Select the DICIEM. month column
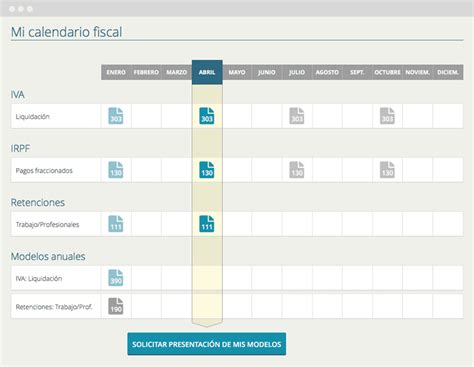 (448, 72)
